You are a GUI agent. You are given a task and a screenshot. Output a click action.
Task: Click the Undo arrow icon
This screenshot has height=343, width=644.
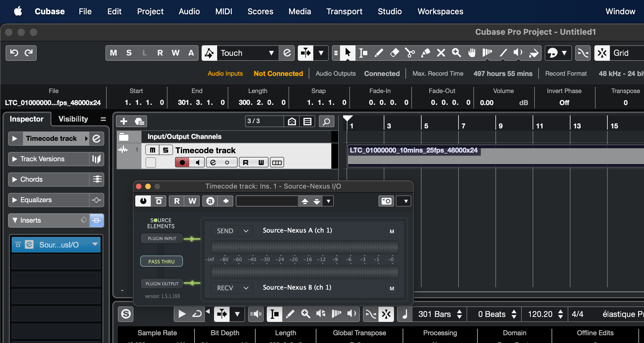pyautogui.click(x=14, y=53)
